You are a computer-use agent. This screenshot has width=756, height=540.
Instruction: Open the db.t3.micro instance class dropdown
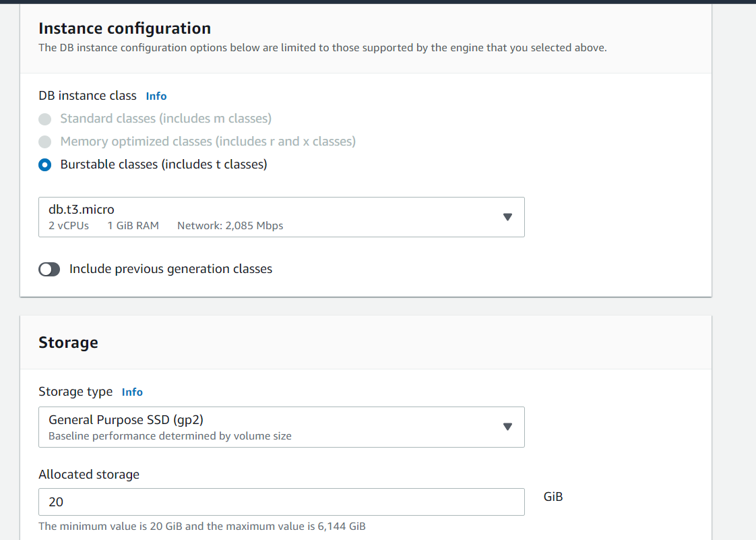(282, 216)
